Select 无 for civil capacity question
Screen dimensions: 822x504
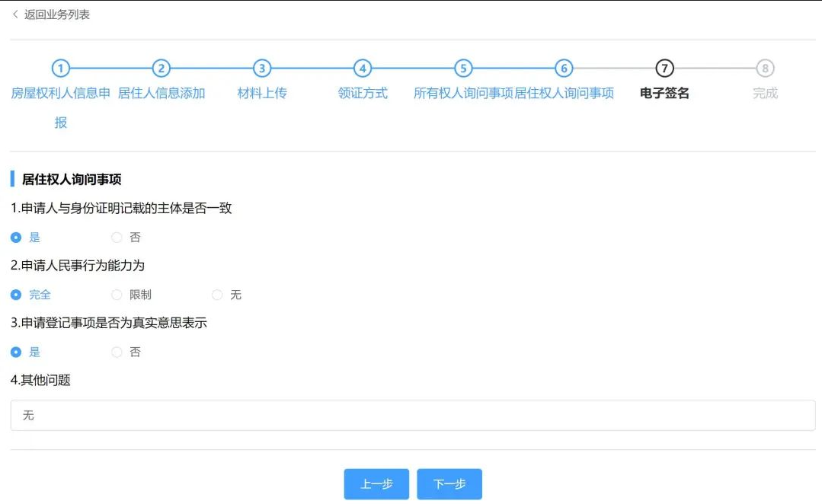tap(217, 295)
